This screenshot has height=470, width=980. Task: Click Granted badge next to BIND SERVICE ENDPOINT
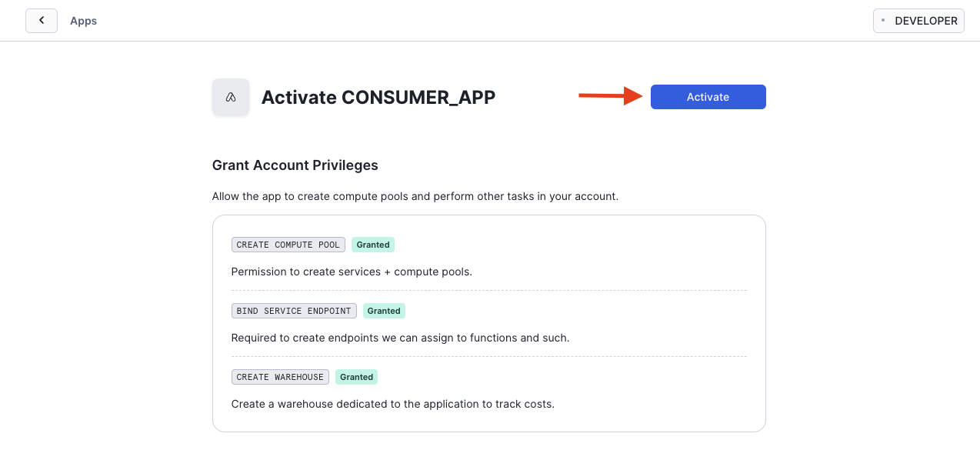[384, 311]
